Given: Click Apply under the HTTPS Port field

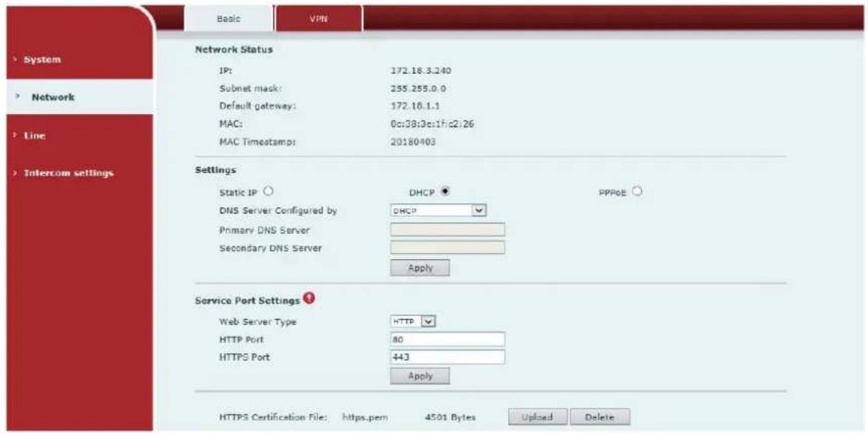Looking at the screenshot, I should pyautogui.click(x=420, y=376).
